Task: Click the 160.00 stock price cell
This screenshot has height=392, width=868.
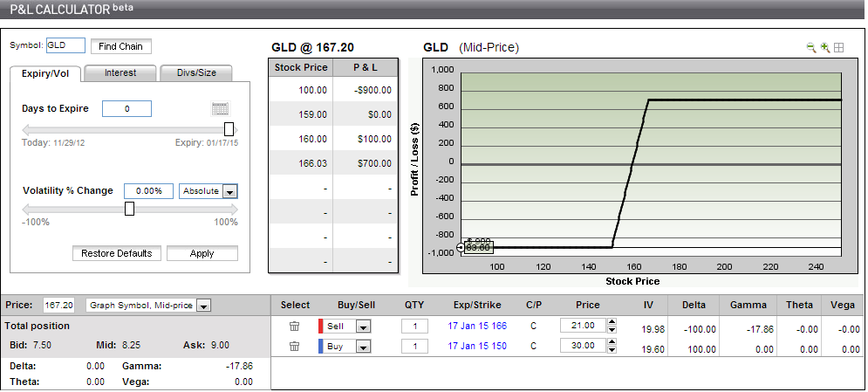Action: tap(301, 139)
